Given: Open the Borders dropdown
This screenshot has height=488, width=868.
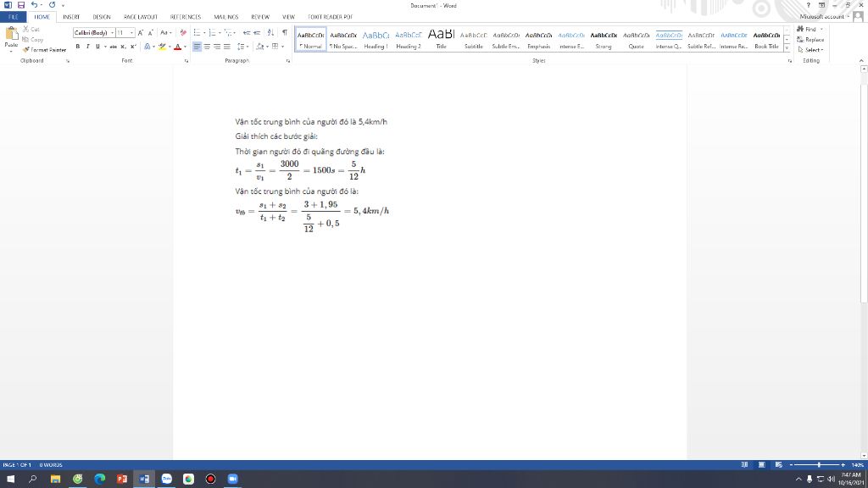Looking at the screenshot, I should pos(282,47).
